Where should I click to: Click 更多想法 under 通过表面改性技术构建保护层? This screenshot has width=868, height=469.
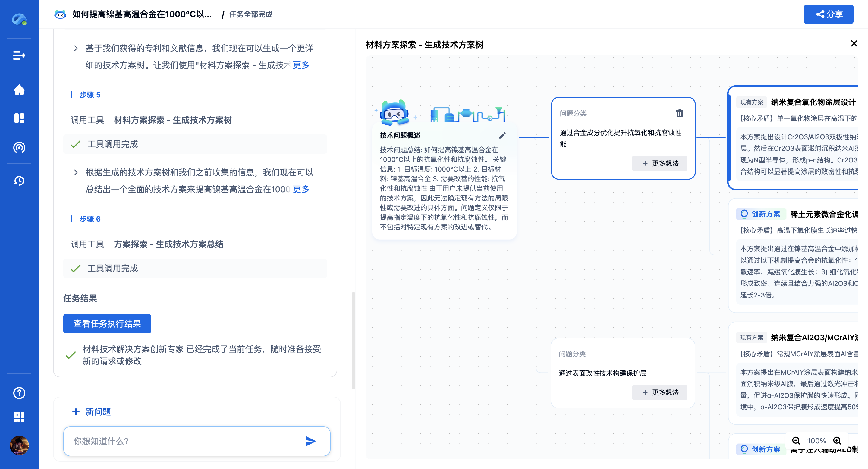coord(659,392)
